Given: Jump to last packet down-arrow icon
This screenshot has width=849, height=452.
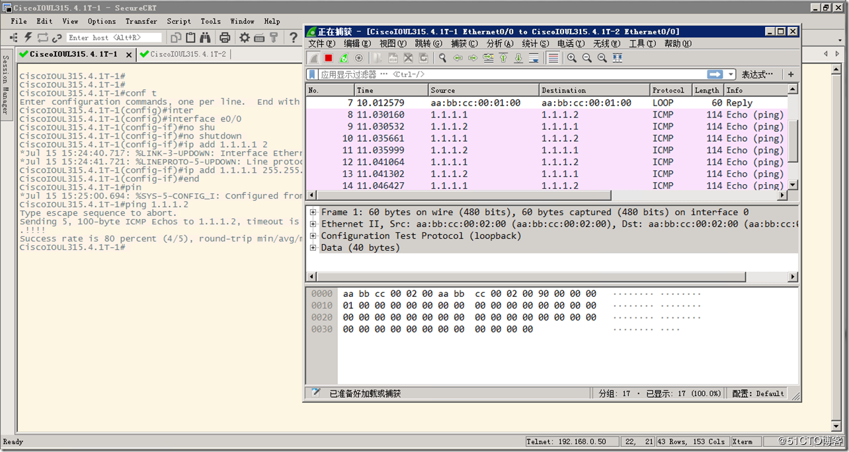Looking at the screenshot, I should coord(519,58).
